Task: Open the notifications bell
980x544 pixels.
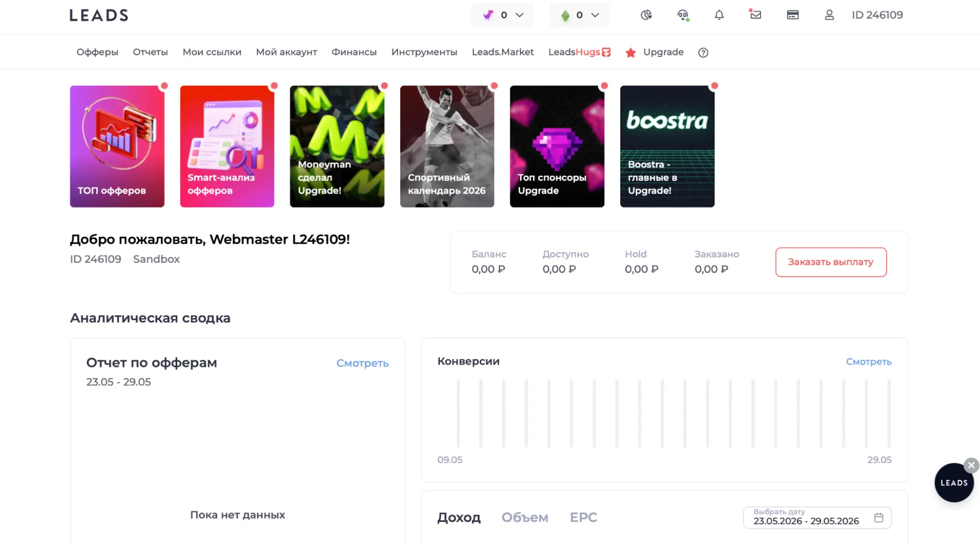Action: point(719,15)
